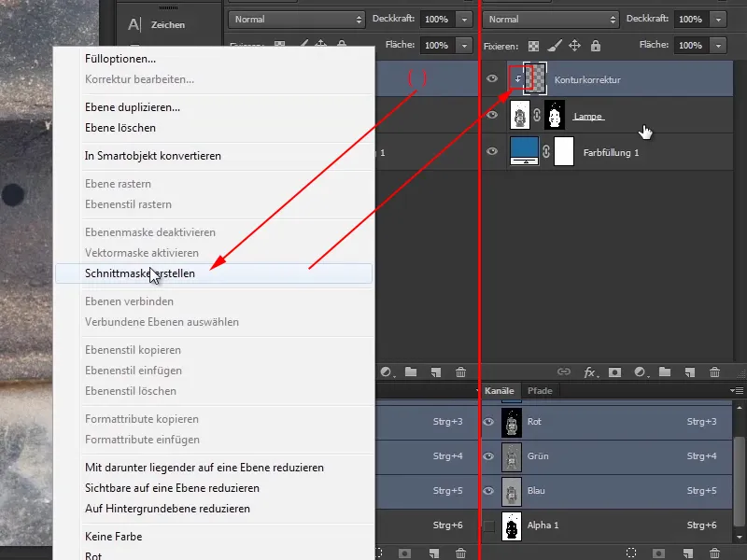Click scroll-up arrow of Channels panel scrollbar
This screenshot has width=747, height=560.
(739, 408)
